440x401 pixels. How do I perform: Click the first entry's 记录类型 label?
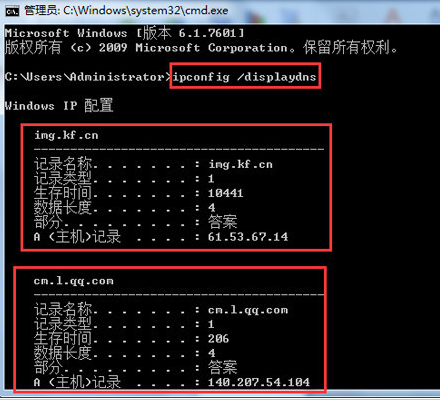(63, 179)
